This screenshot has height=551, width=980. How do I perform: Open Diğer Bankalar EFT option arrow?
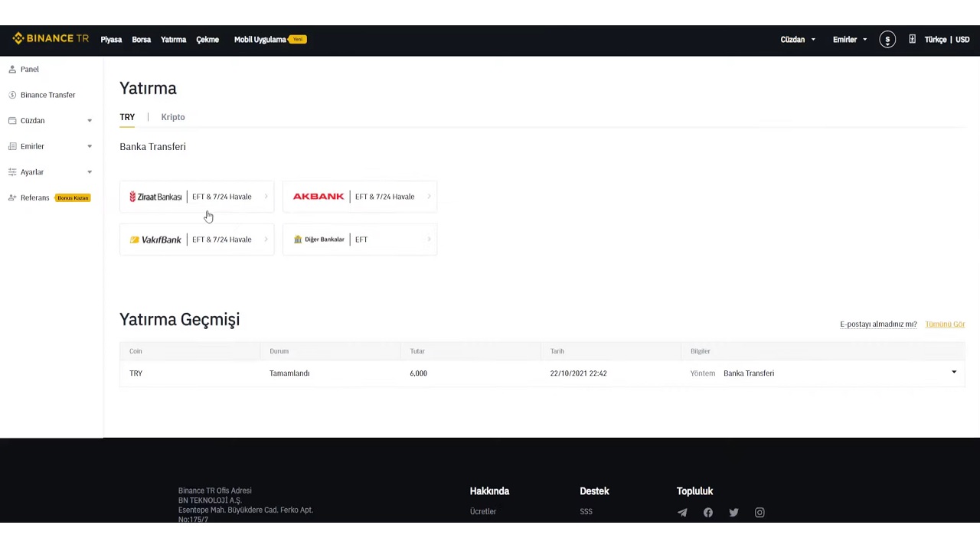(x=429, y=240)
